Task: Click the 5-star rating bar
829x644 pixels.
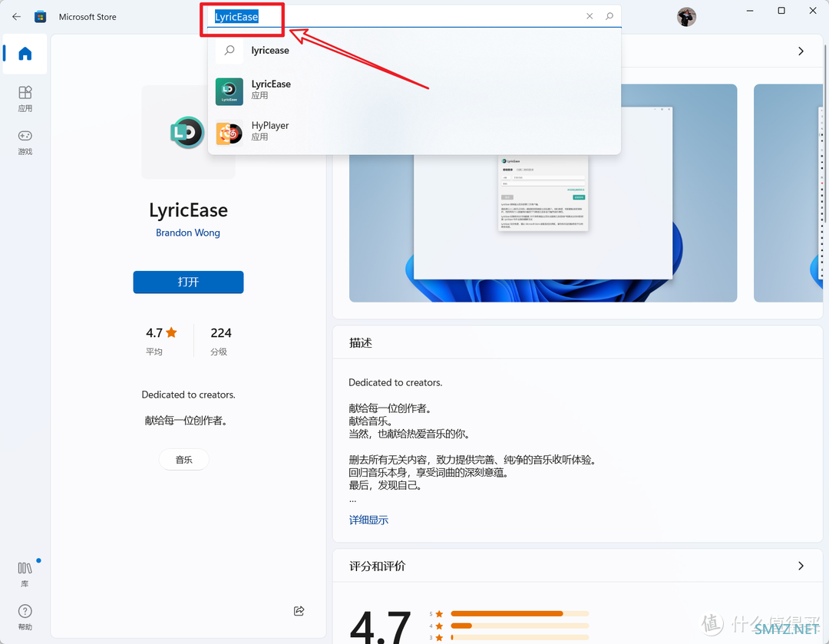Action: 520,613
